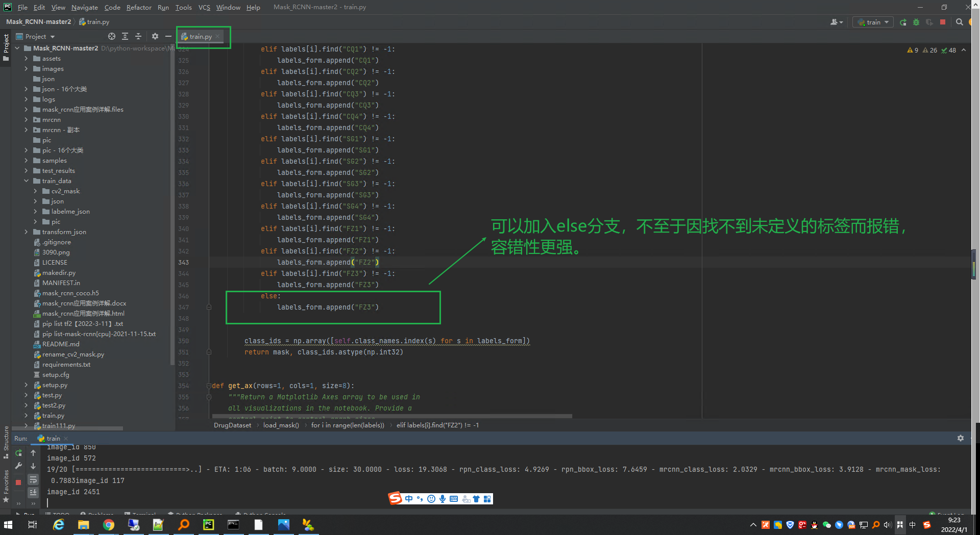Enable scroll-to-end in console output
The image size is (980, 535).
tap(33, 492)
